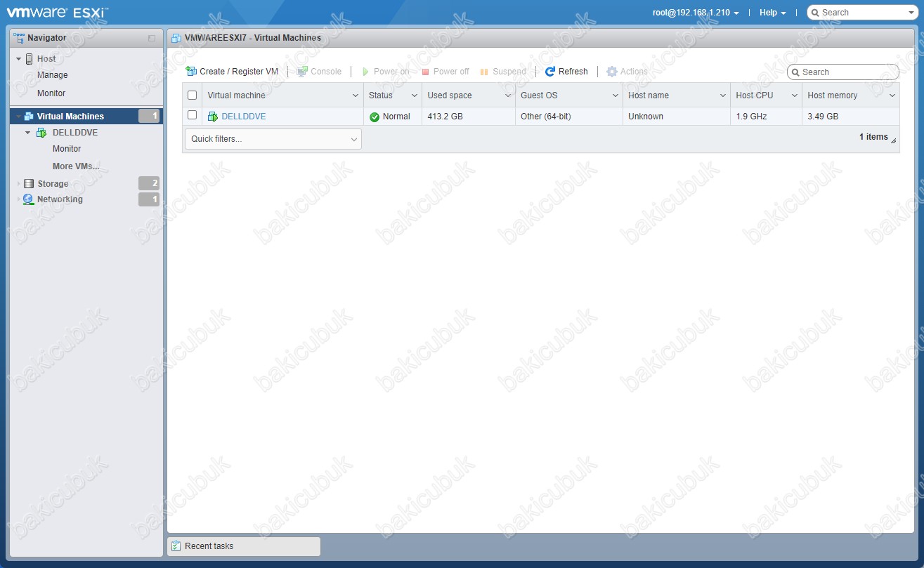Toggle the select-all VMs checkbox
924x568 pixels.
coord(193,95)
